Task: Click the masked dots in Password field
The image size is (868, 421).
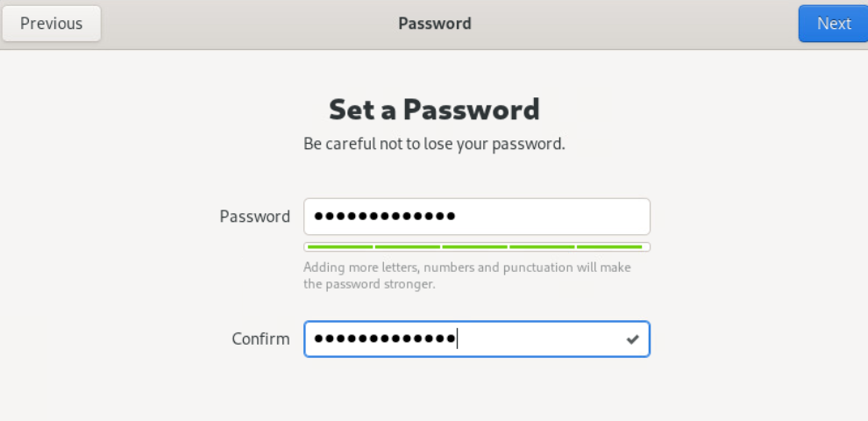Action: tap(384, 217)
